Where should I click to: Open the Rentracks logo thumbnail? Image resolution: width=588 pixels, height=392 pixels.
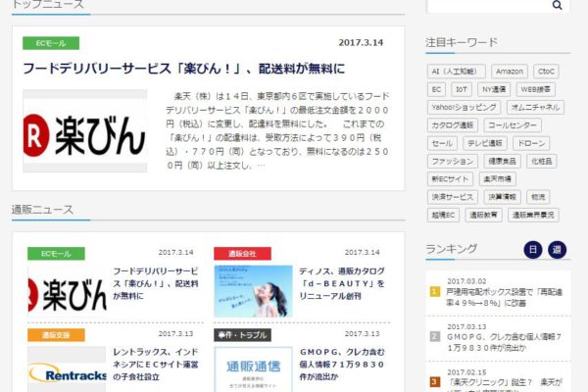tap(67, 369)
